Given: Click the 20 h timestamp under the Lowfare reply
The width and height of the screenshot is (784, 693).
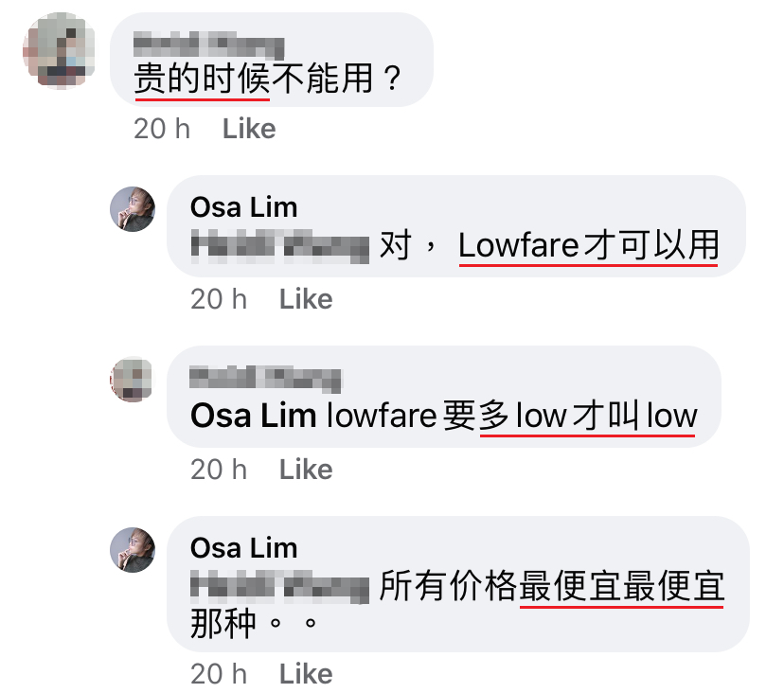Looking at the screenshot, I should tap(219, 299).
